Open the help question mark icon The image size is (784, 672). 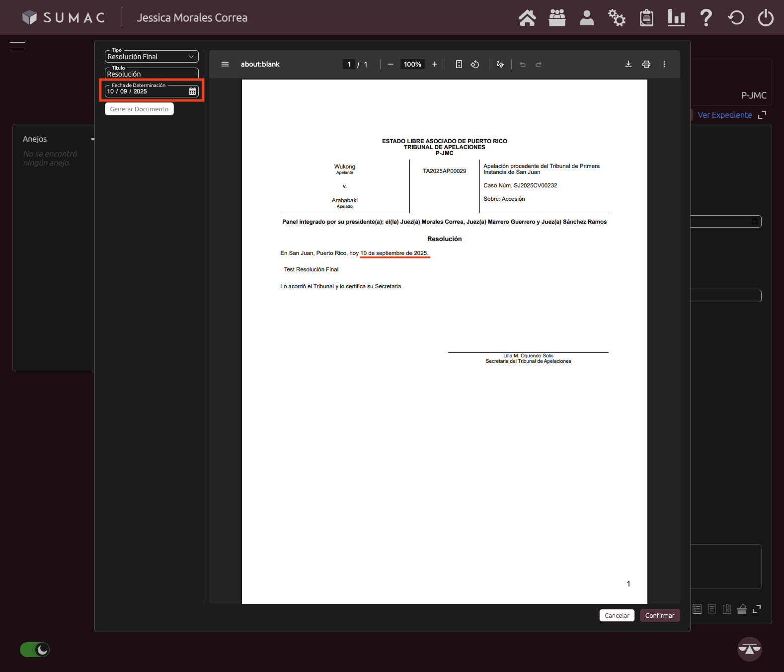[x=706, y=18]
